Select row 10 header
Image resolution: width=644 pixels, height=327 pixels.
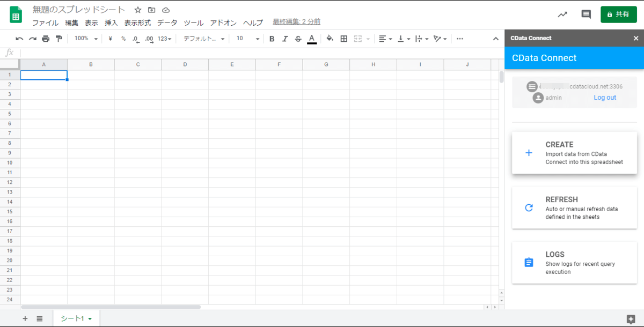pyautogui.click(x=10, y=162)
